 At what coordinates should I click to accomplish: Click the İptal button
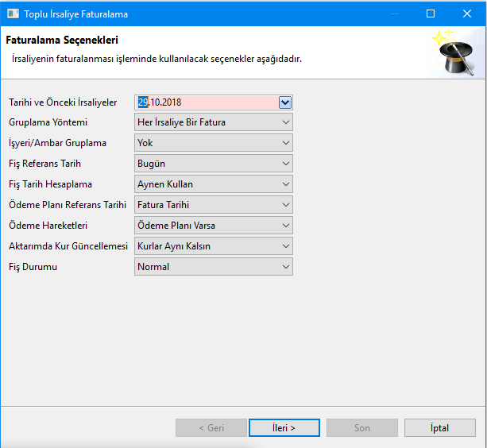pyautogui.click(x=440, y=428)
